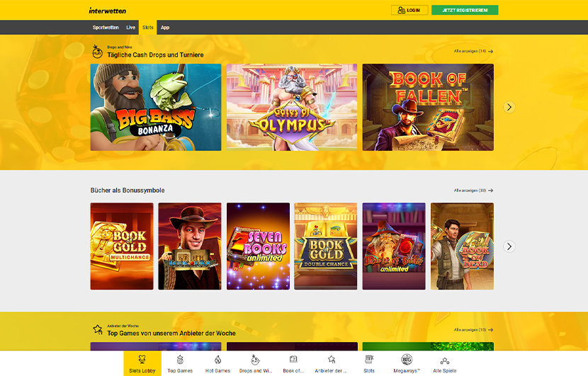Open Hot Games flame icon
This screenshot has width=588, height=376.
pyautogui.click(x=218, y=360)
